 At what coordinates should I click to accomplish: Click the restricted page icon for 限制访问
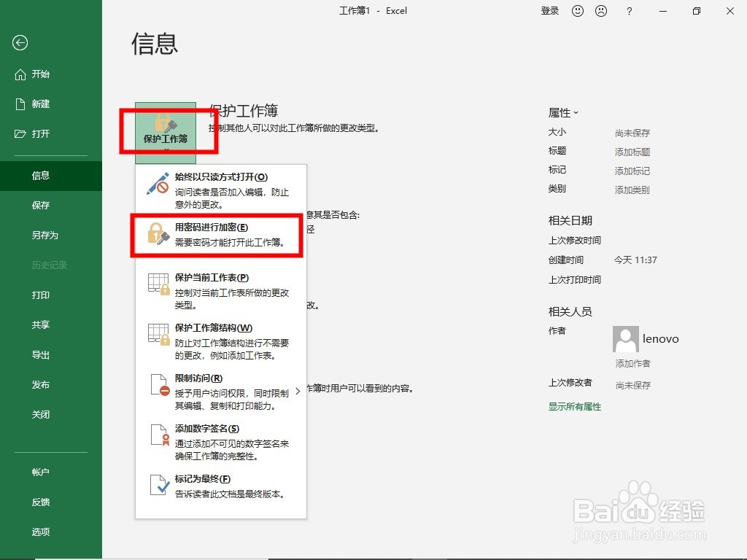tap(160, 385)
